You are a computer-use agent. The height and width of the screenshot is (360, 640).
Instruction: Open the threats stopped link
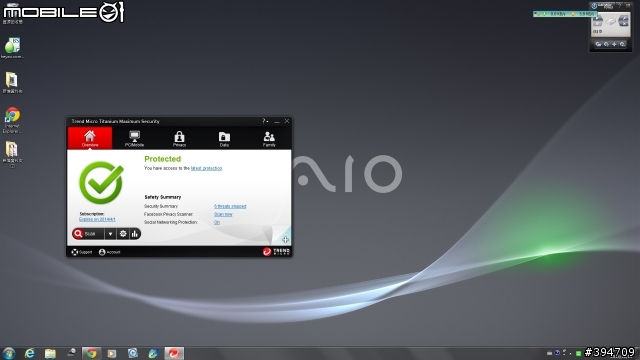[x=230, y=206]
